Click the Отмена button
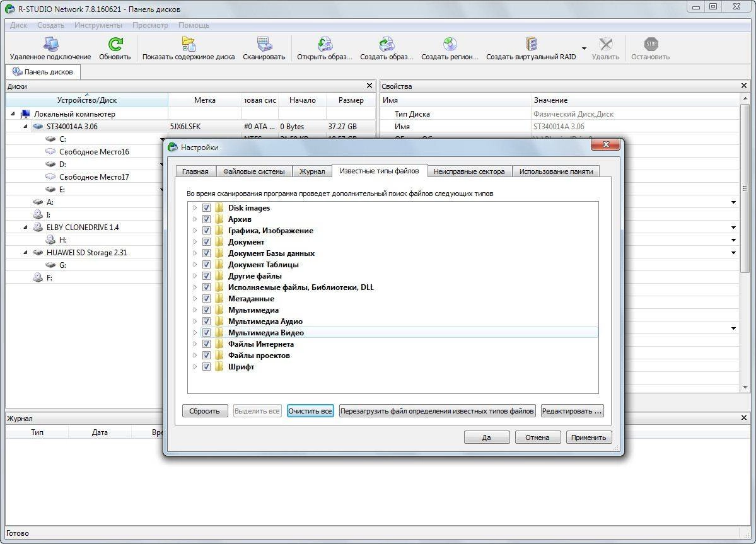The height and width of the screenshot is (544, 756). coord(537,437)
